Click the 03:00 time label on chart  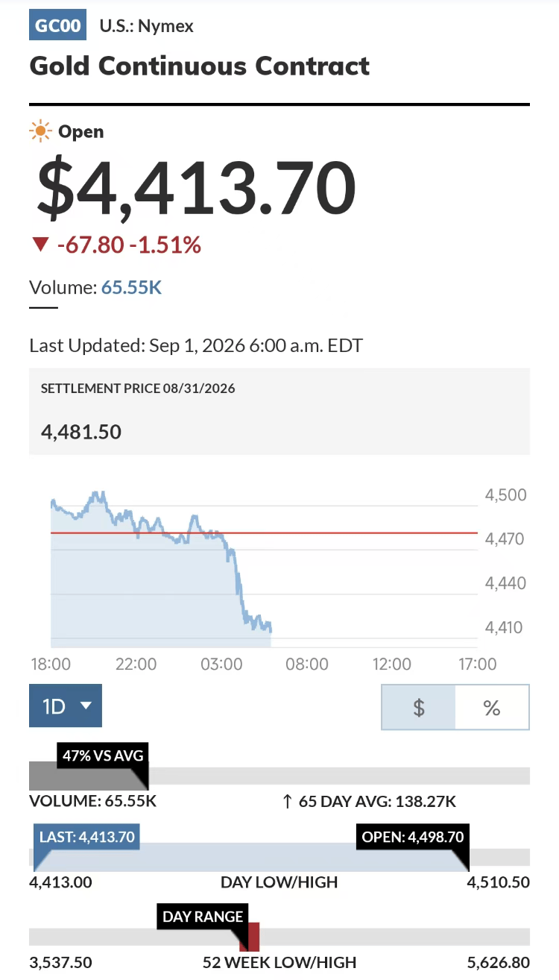(223, 664)
